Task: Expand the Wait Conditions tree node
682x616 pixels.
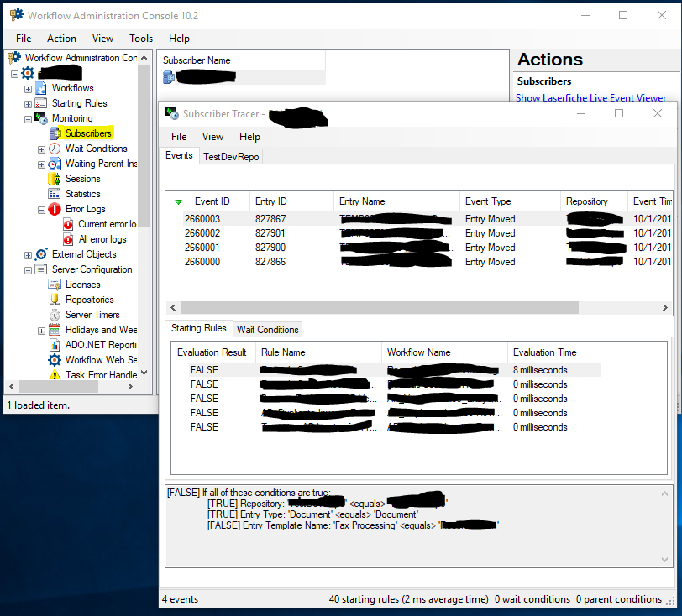Action: (41, 149)
